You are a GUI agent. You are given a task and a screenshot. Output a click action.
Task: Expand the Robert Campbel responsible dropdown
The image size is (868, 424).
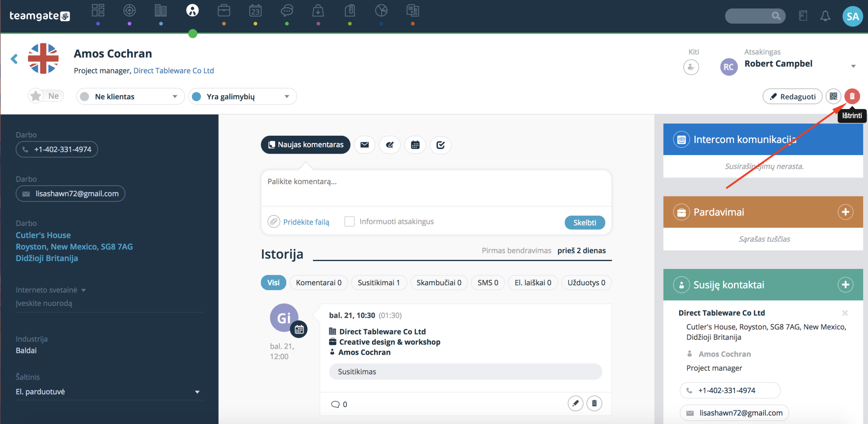(853, 66)
